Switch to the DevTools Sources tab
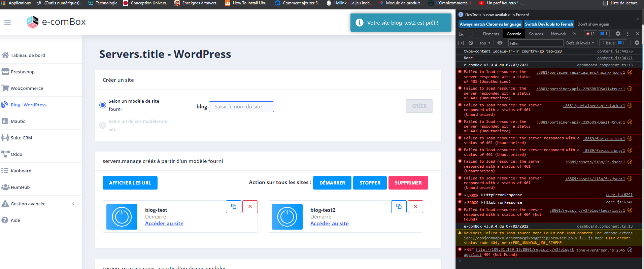 tap(536, 34)
